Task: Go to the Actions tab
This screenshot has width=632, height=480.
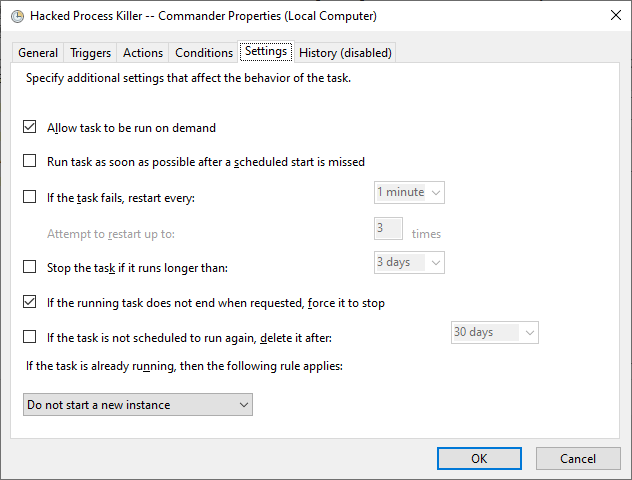Action: pos(143,53)
